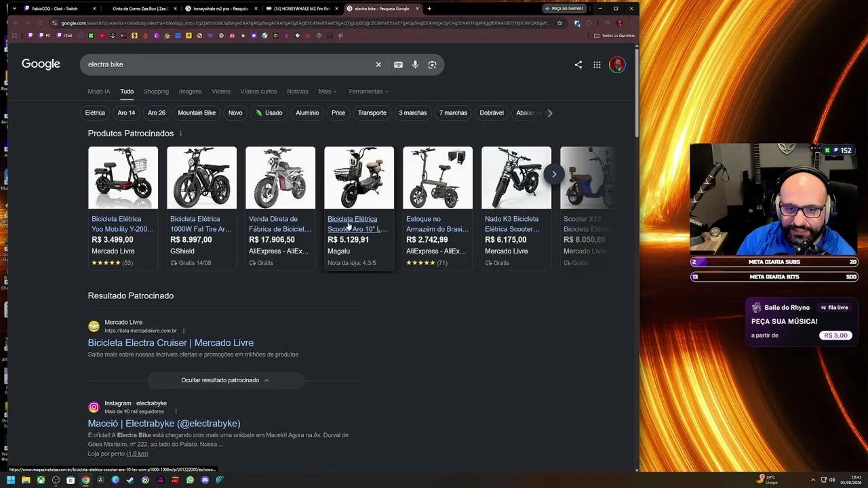The height and width of the screenshot is (488, 868).
Task: Go to the Google logo homepage
Action: 41,64
